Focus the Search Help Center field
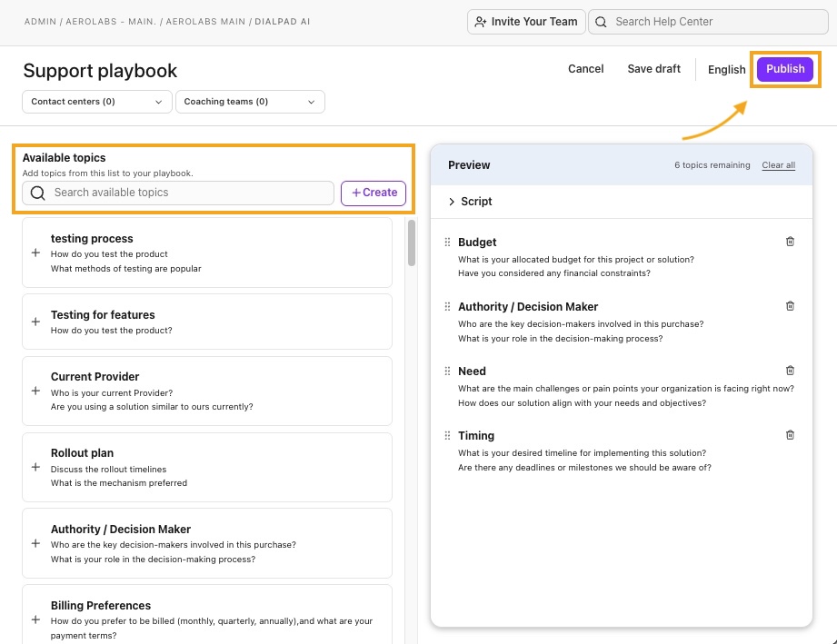837x644 pixels. click(708, 22)
